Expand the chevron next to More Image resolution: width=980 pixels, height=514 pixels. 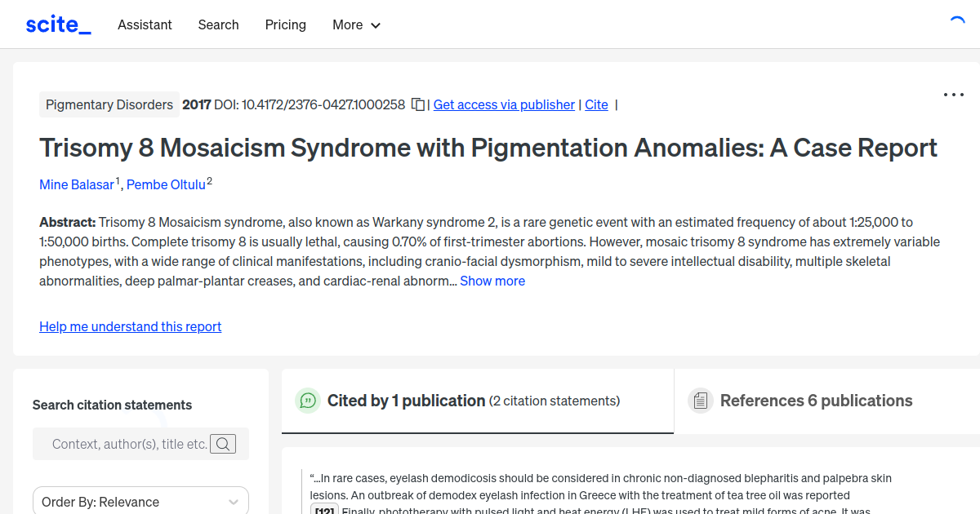tap(375, 25)
